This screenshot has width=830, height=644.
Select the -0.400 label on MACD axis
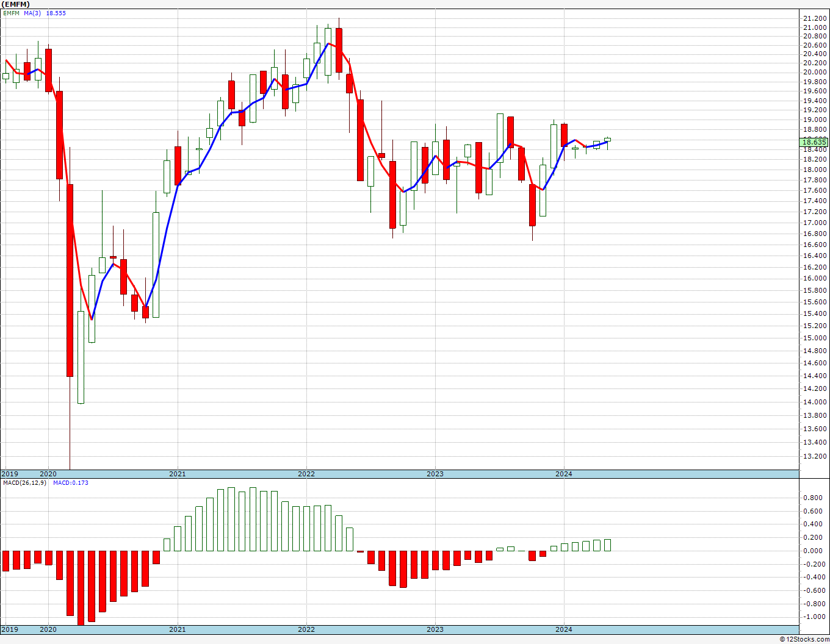[x=814, y=577]
